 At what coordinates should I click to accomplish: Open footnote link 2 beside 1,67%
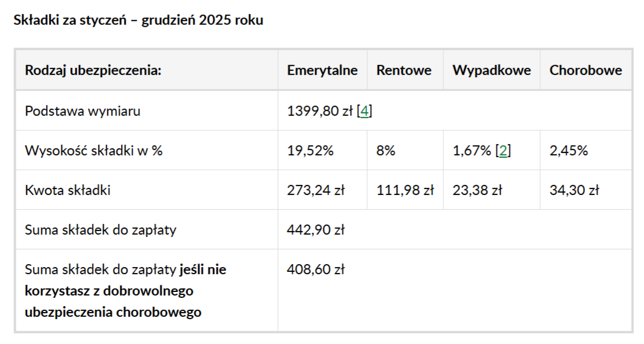pyautogui.click(x=503, y=150)
